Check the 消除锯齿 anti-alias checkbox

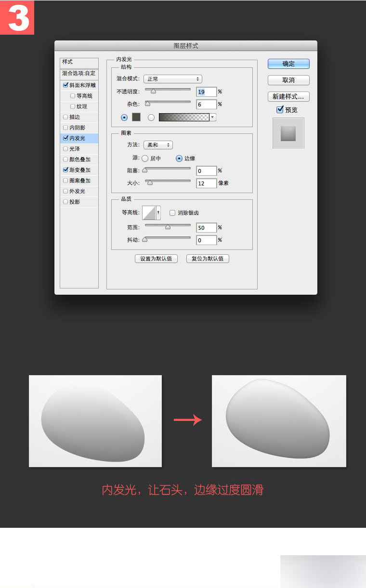[x=172, y=212]
